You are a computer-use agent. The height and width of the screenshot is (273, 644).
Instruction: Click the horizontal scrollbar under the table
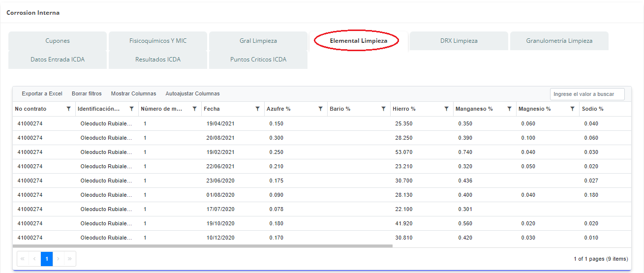(x=202, y=245)
